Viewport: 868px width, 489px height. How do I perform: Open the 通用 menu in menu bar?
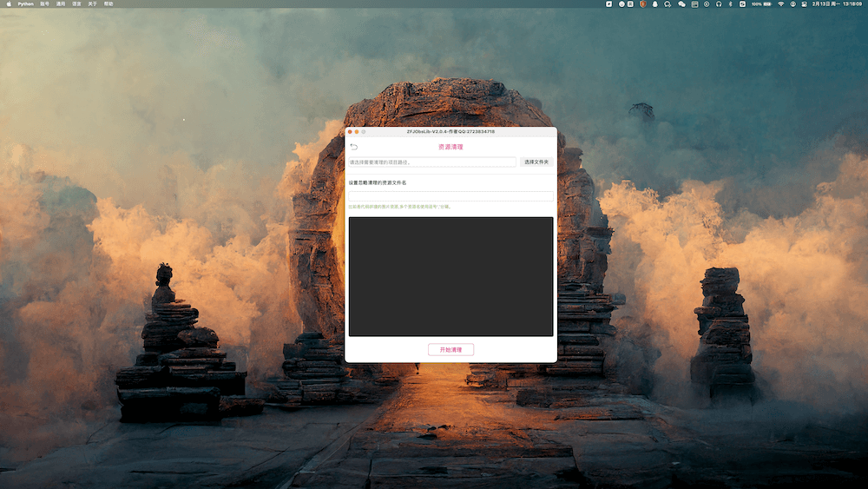click(61, 3)
